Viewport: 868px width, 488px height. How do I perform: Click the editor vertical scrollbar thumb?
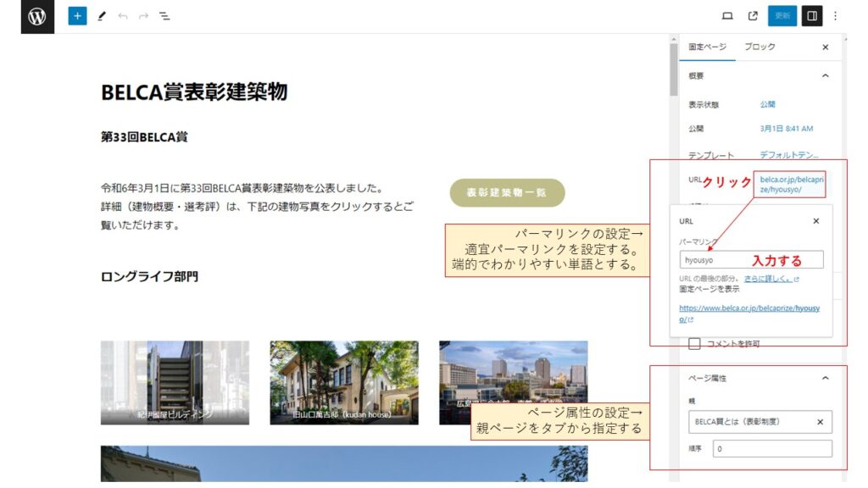pos(674,69)
